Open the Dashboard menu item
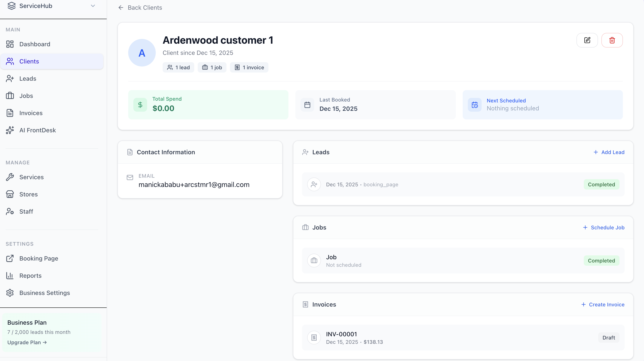644x361 pixels. point(34,44)
